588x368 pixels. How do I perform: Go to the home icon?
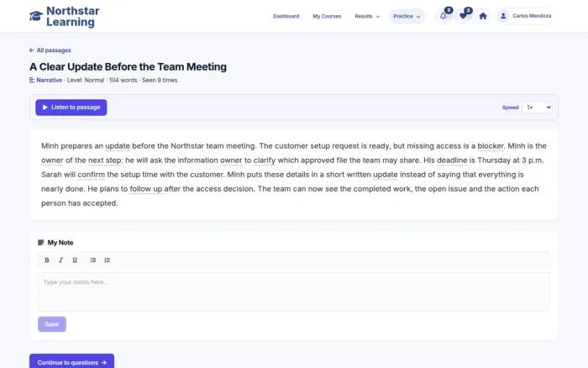(483, 16)
